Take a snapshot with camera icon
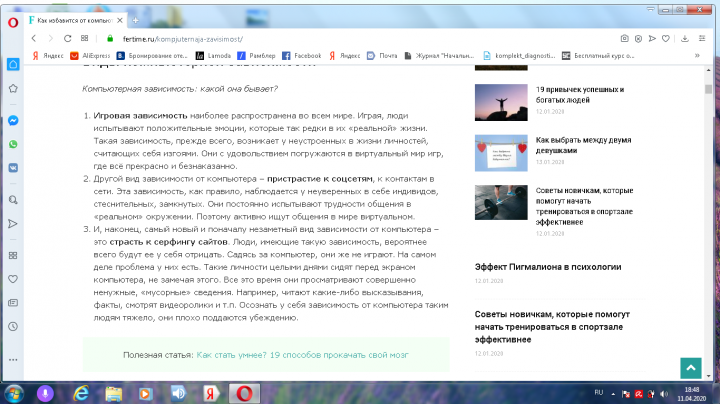This screenshot has height=404, width=720. click(x=624, y=39)
